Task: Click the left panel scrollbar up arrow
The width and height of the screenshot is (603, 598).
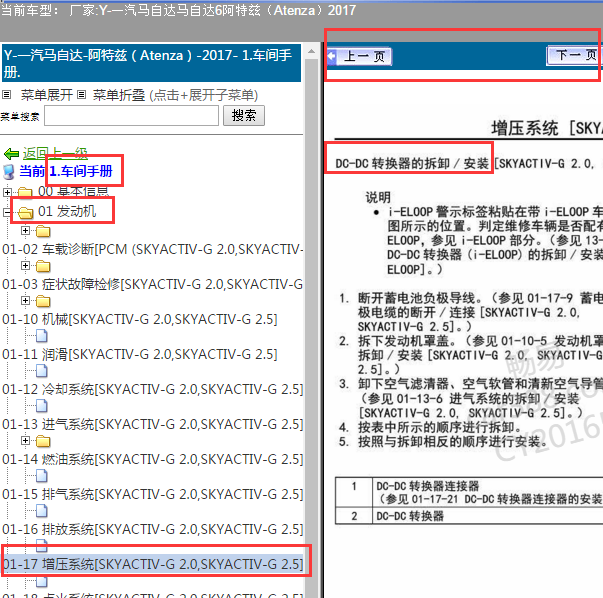Action: coord(311,51)
